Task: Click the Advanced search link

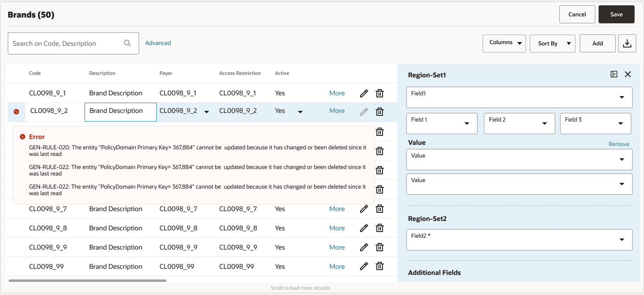Action: click(x=158, y=43)
